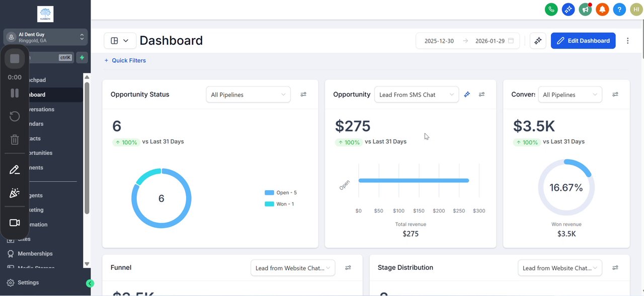The image size is (644, 296).
Task: Open the orange notifications bell
Action: 602,9
